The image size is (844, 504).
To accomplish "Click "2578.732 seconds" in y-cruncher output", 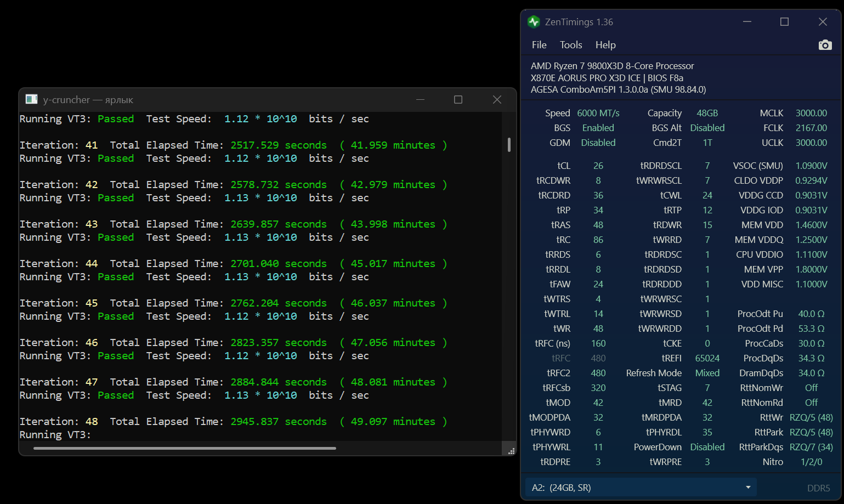I will (x=279, y=185).
